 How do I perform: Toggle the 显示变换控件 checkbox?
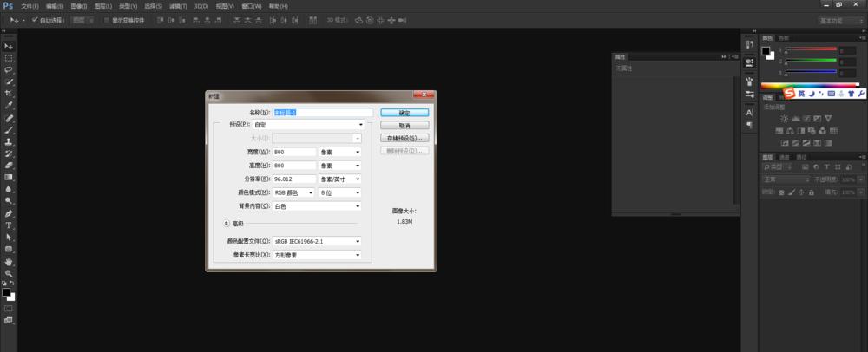tap(107, 20)
